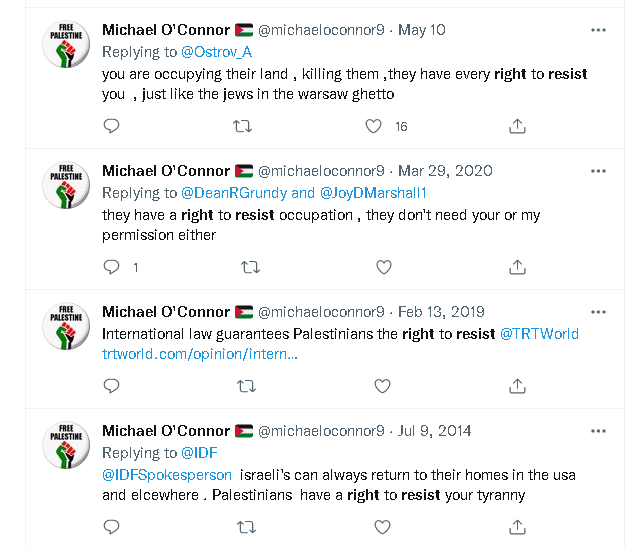Screen dimensions: 631x547
Task: Like the Mar 29, 2020 tweet
Action: click(383, 267)
